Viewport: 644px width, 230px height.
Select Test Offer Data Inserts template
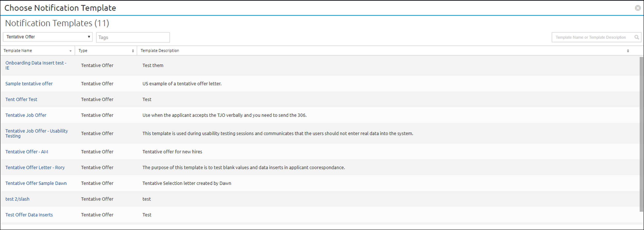coord(29,215)
